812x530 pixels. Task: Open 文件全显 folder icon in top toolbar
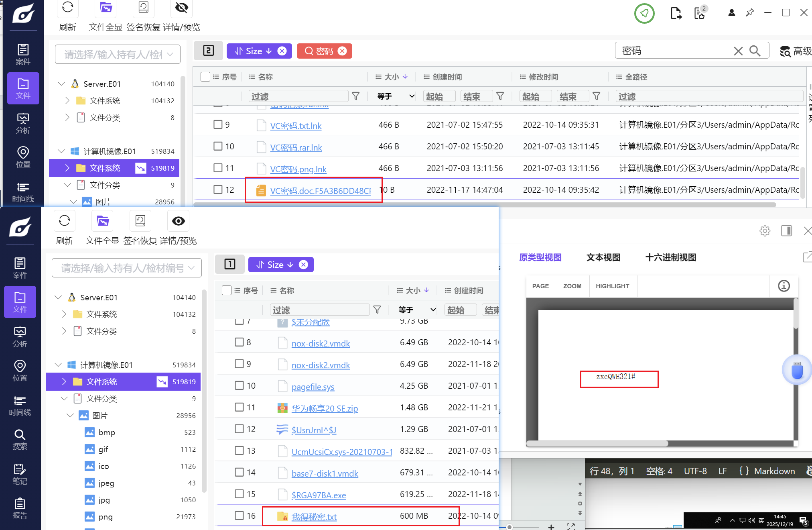(x=106, y=8)
